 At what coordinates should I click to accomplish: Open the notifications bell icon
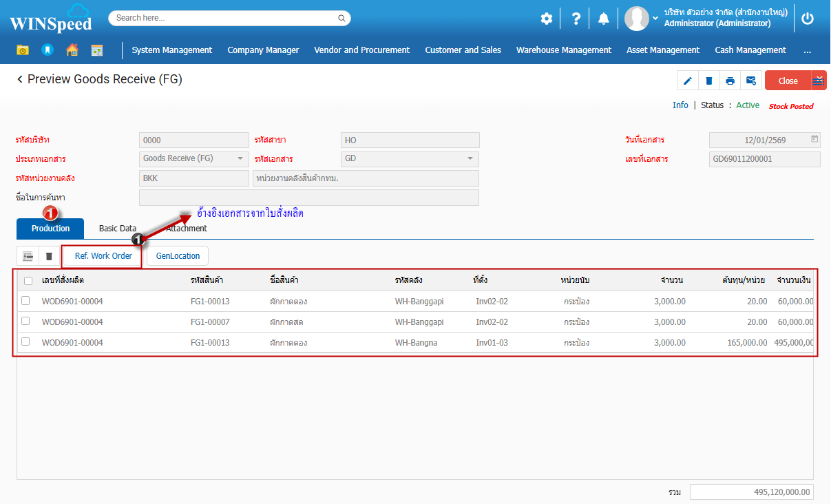[604, 19]
